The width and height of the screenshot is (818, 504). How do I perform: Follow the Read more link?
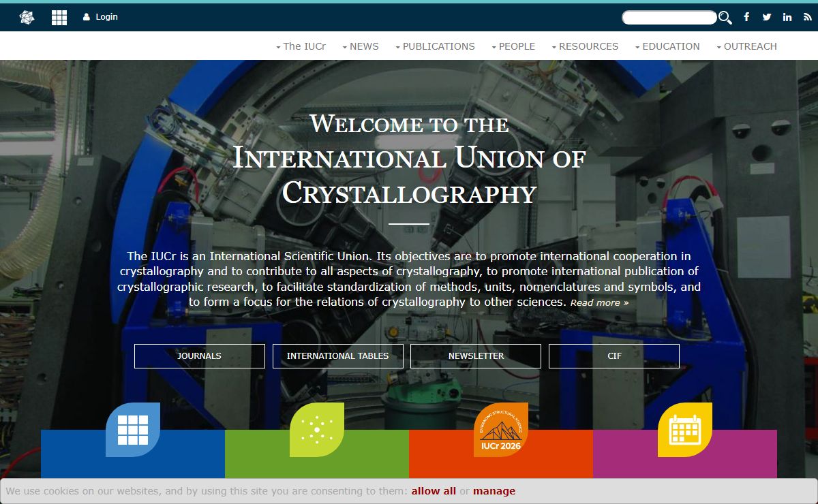click(x=599, y=302)
